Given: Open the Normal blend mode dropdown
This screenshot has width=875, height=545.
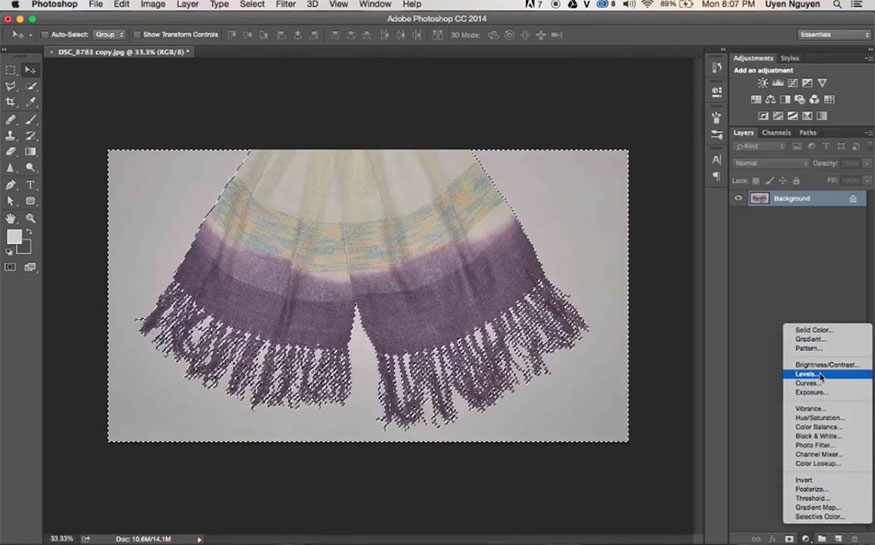Looking at the screenshot, I should pos(771,163).
